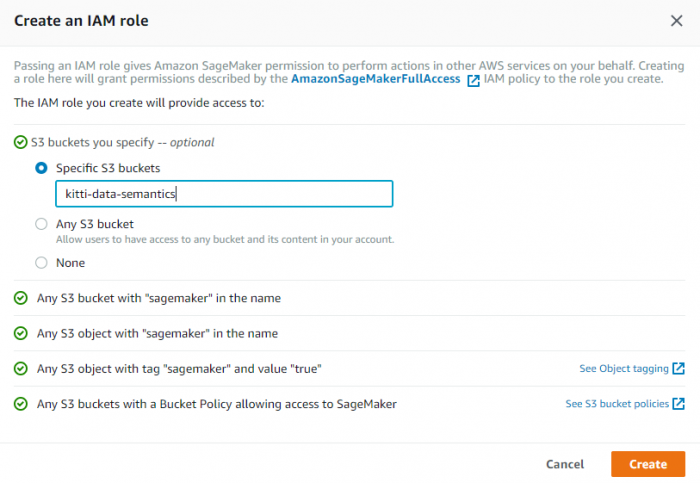Image resolution: width=700 pixels, height=483 pixels.
Task: Click green checkmark next to S3 buckets you specify
Action: (21, 142)
